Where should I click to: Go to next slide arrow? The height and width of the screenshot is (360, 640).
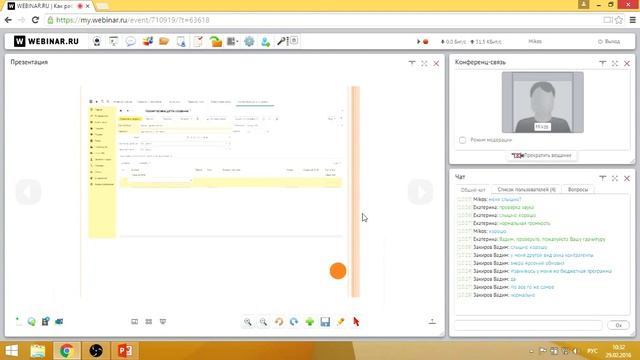pyautogui.click(x=420, y=191)
